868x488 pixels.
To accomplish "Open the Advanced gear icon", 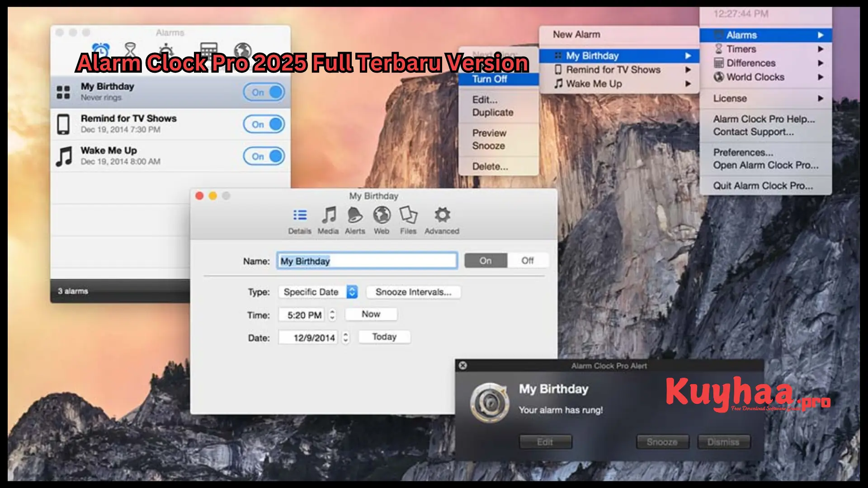I will pos(442,215).
